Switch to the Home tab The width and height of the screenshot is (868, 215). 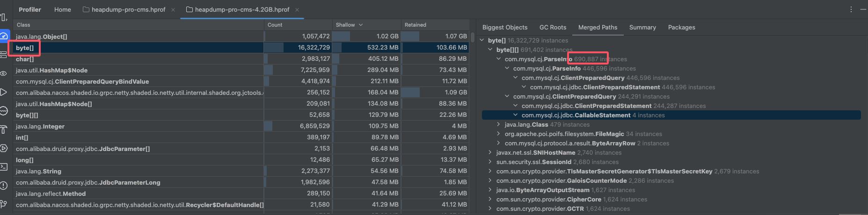click(63, 9)
